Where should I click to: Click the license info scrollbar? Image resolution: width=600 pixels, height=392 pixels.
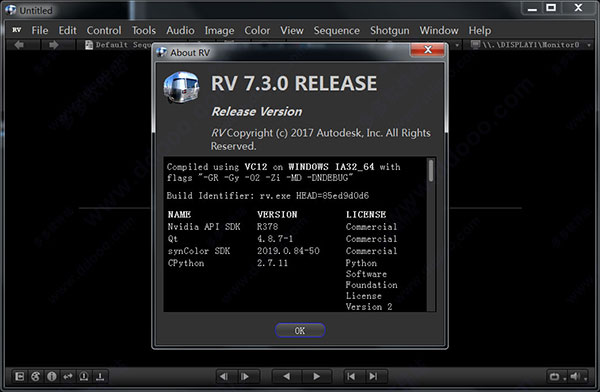click(x=431, y=234)
